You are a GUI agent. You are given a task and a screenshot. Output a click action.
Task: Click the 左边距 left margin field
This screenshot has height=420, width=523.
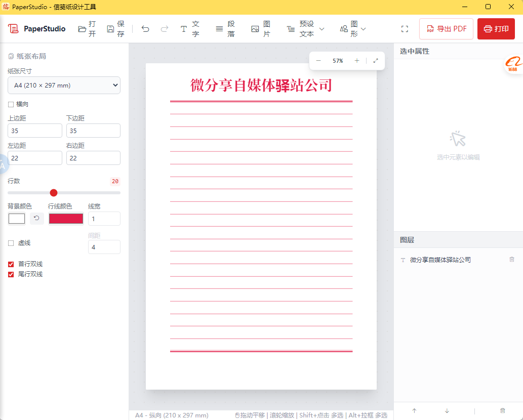35,158
